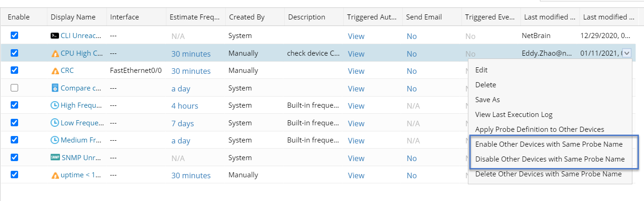Image resolution: width=644 pixels, height=201 pixels.
Task: Click the alert icon beside uptime probe
Action: [x=55, y=175]
